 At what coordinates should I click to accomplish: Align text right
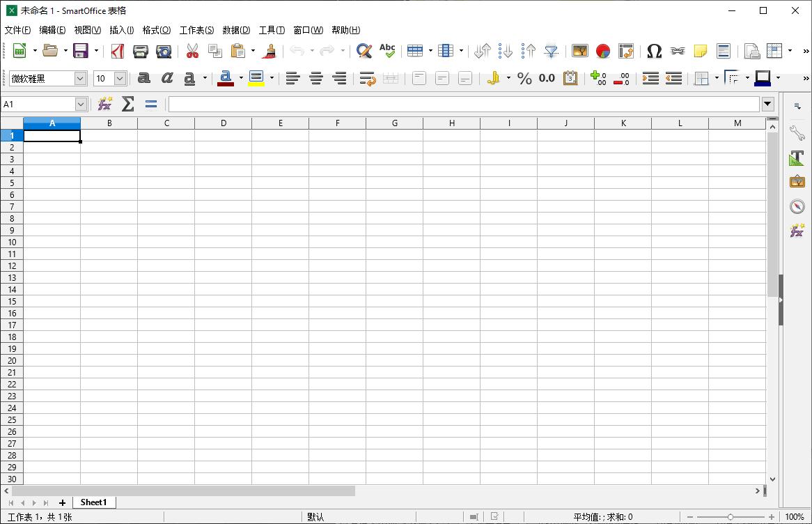pos(339,78)
